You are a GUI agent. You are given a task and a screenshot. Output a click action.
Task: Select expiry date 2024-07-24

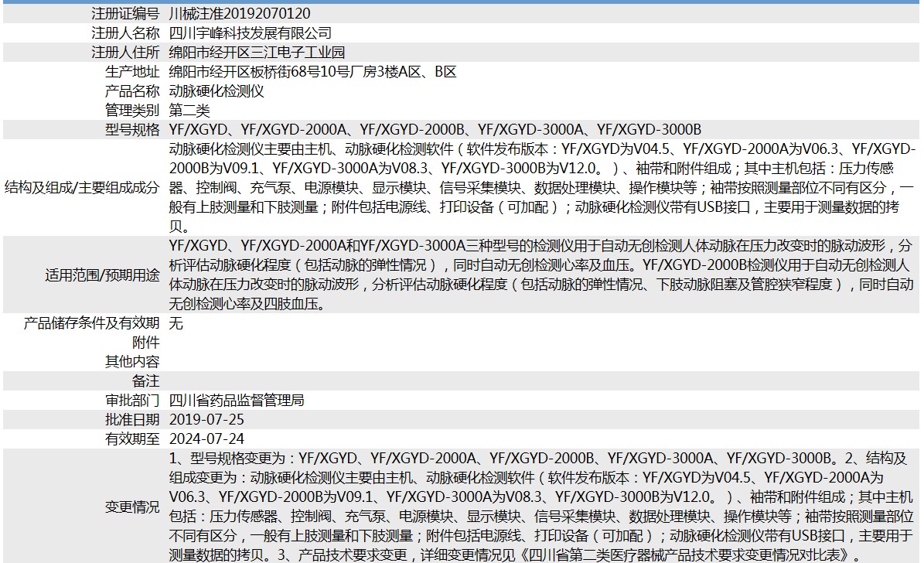pyautogui.click(x=206, y=439)
